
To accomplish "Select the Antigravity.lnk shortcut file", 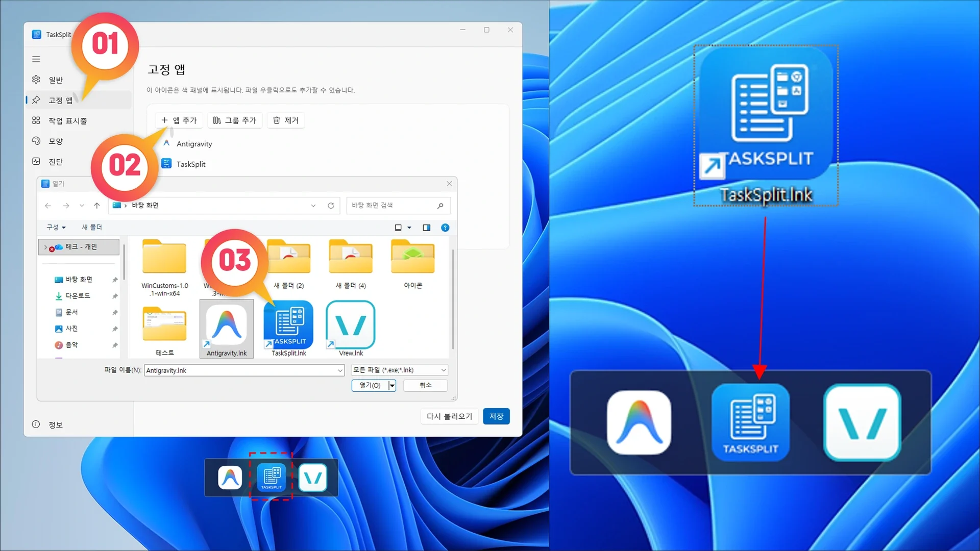I will pos(227,329).
